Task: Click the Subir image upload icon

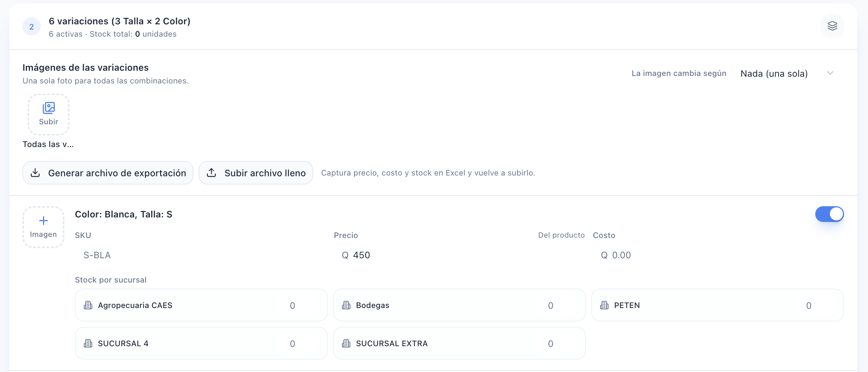Action: coord(49,108)
